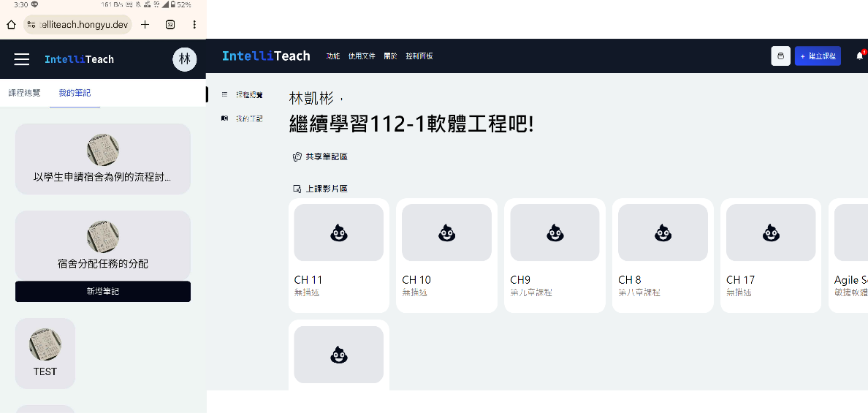The image size is (868, 419).
Task: Open the mobile browser three-dot menu
Action: (x=194, y=24)
